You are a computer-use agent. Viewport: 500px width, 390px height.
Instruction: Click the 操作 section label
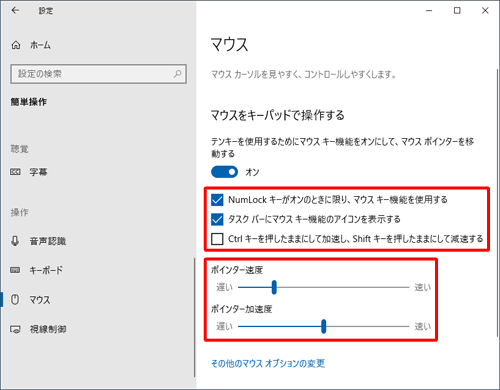[19, 212]
